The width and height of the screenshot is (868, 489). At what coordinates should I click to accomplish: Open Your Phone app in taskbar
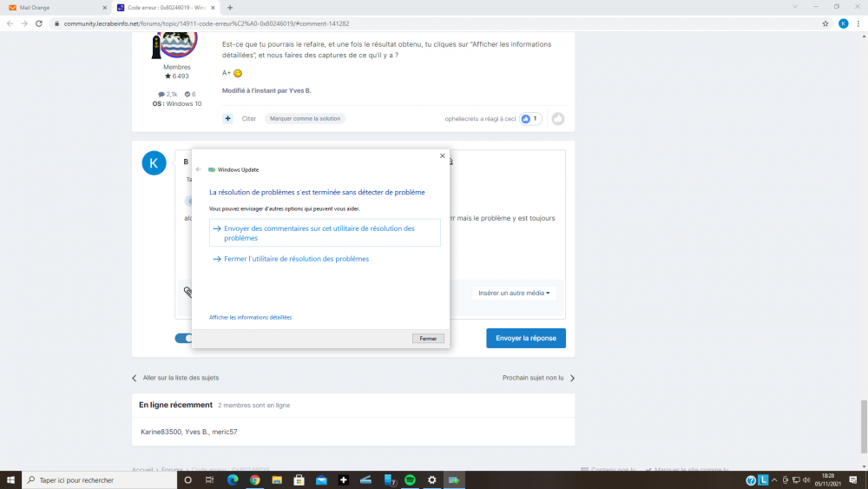pos(389,479)
